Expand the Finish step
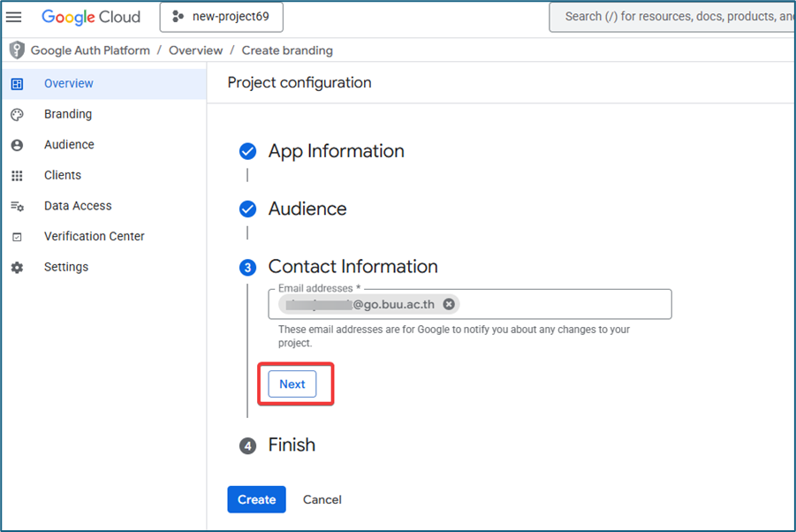Image resolution: width=796 pixels, height=532 pixels. pyautogui.click(x=292, y=445)
